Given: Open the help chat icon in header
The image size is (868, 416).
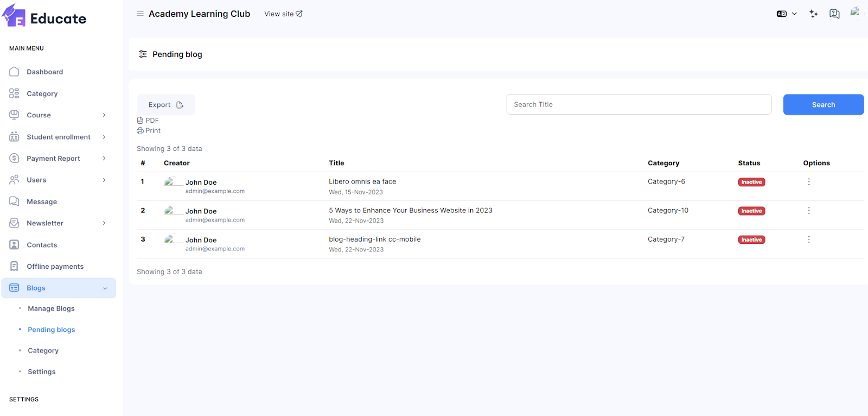Looking at the screenshot, I should [834, 14].
